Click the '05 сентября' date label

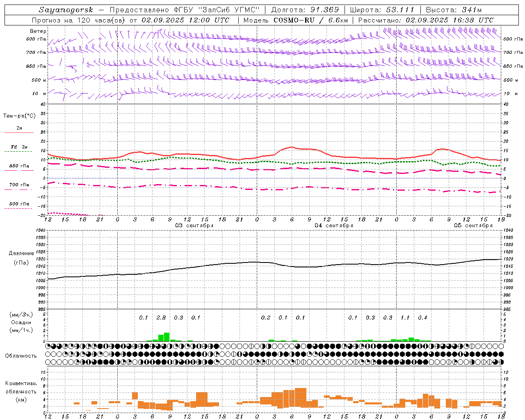click(x=473, y=226)
